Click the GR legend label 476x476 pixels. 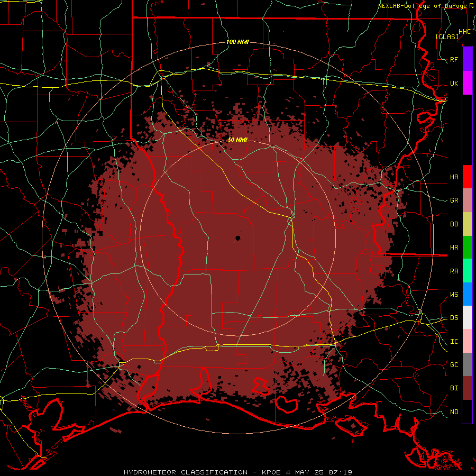[454, 200]
